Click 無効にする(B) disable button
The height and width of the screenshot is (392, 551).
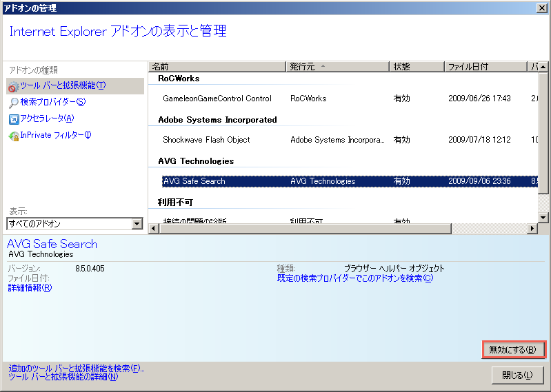pos(513,349)
